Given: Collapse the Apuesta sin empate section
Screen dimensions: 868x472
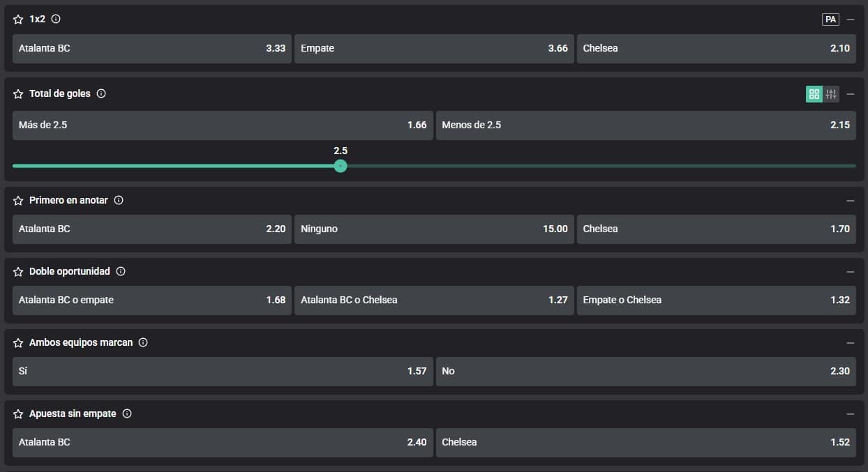Looking at the screenshot, I should 850,414.
